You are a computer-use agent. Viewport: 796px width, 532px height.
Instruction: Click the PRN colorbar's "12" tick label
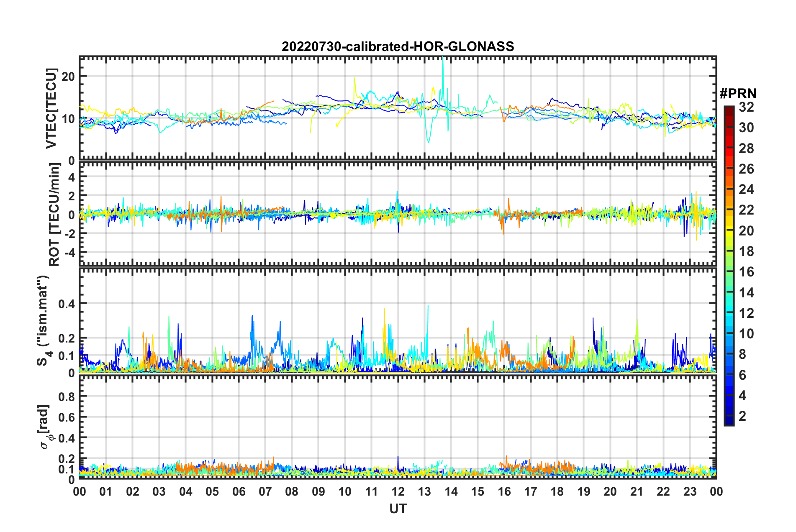pyautogui.click(x=746, y=313)
